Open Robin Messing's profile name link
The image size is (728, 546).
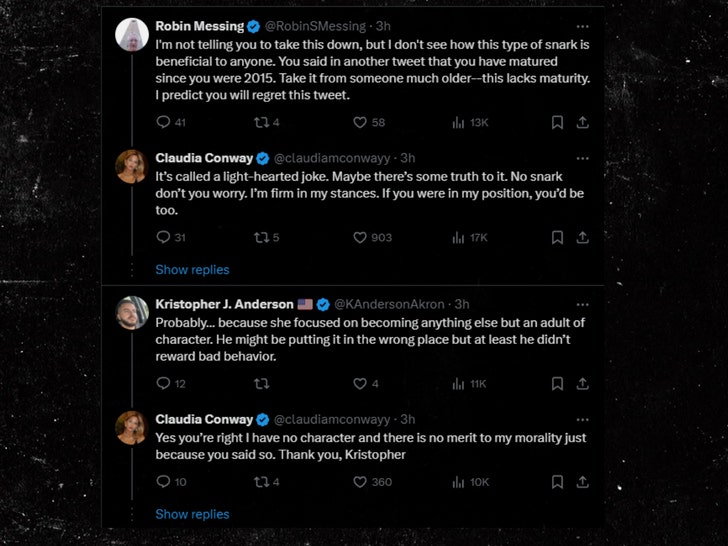pos(199,25)
